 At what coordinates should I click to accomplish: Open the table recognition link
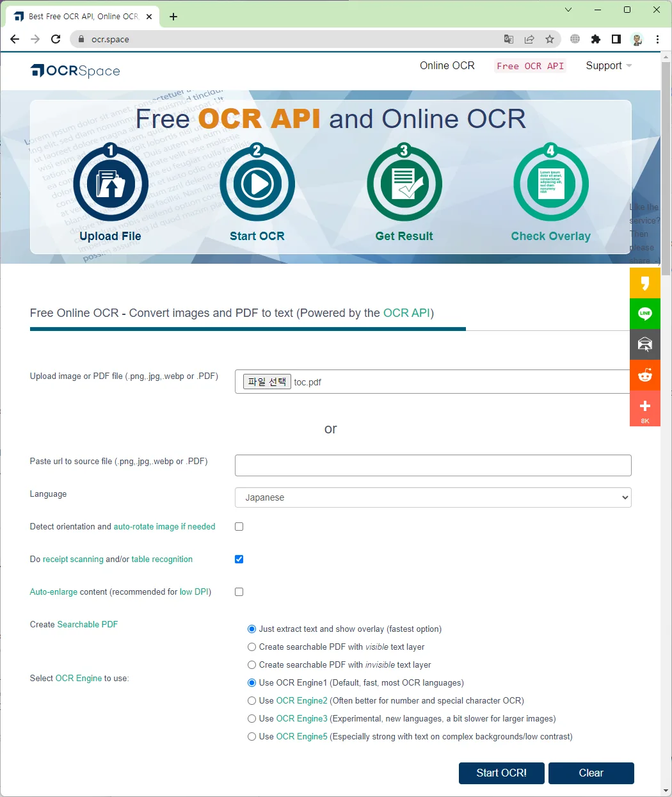(162, 560)
